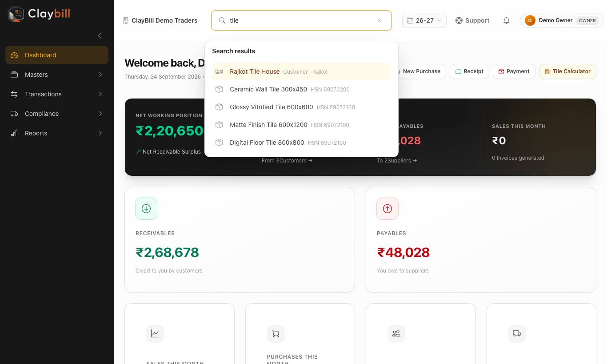607x364 pixels.
Task: Click the shopping cart purchases icon
Action: [x=276, y=333]
